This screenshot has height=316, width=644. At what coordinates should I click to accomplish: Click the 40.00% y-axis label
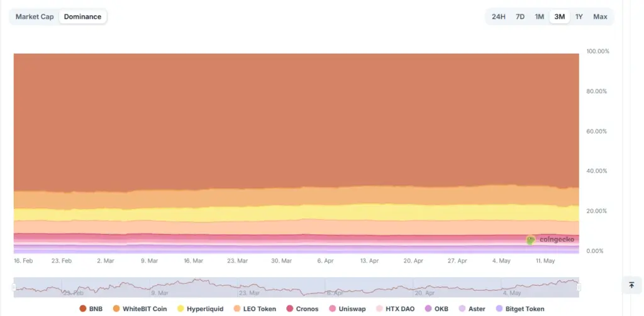pos(597,171)
